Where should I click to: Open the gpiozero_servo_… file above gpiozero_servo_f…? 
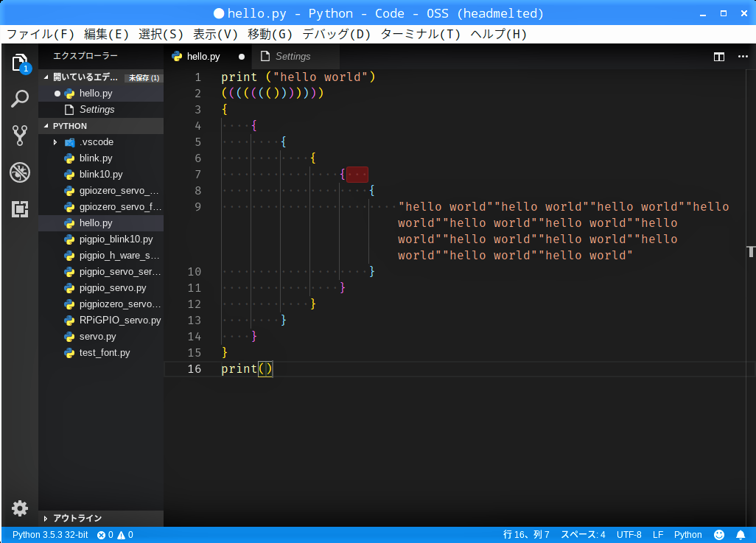click(101, 191)
